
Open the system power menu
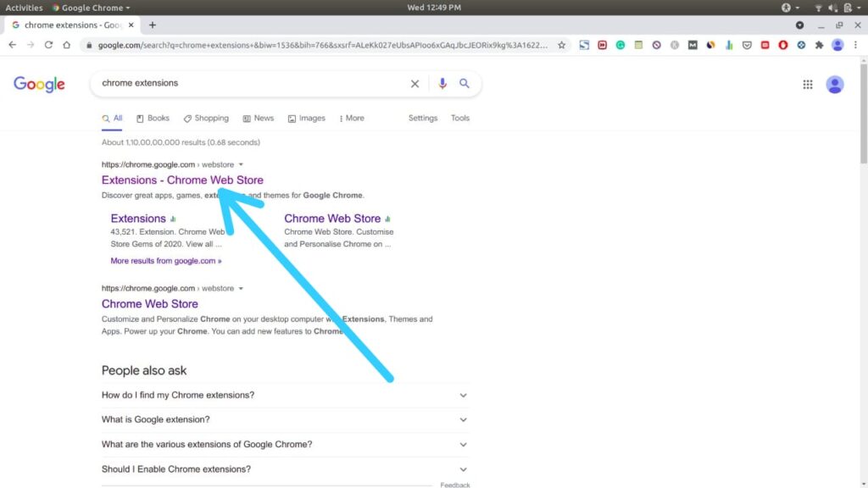tap(851, 8)
